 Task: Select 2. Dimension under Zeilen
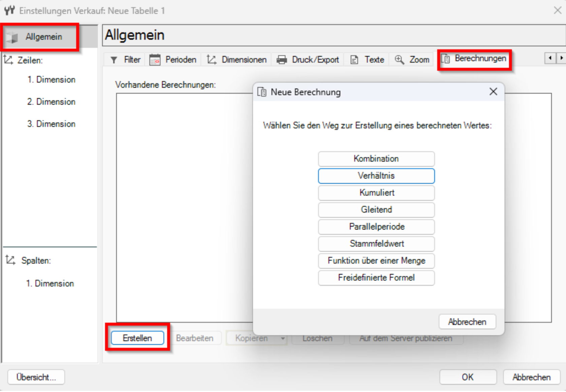(x=51, y=102)
